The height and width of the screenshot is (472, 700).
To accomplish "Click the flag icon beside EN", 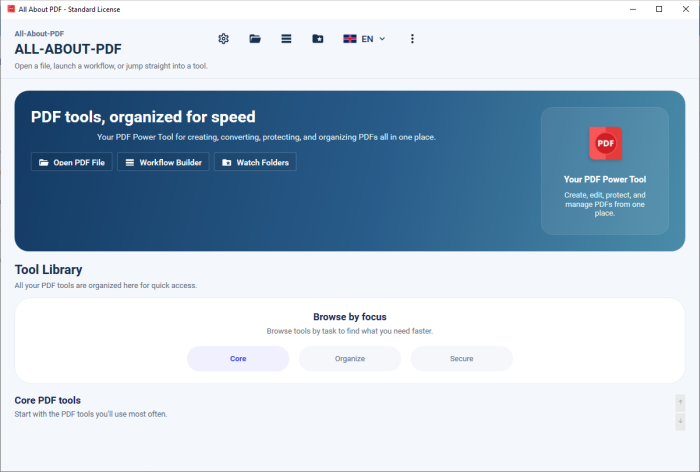I will coord(350,39).
